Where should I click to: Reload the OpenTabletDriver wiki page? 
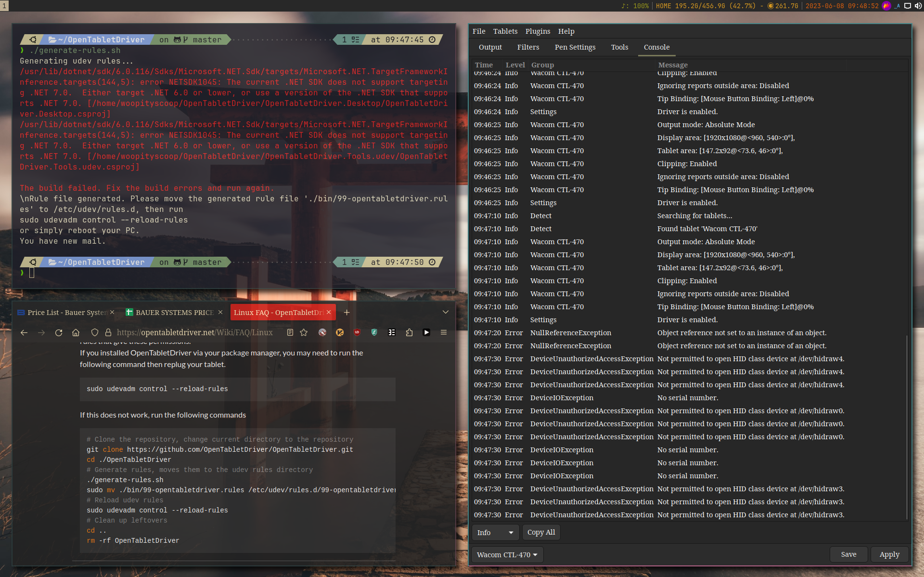(x=59, y=332)
